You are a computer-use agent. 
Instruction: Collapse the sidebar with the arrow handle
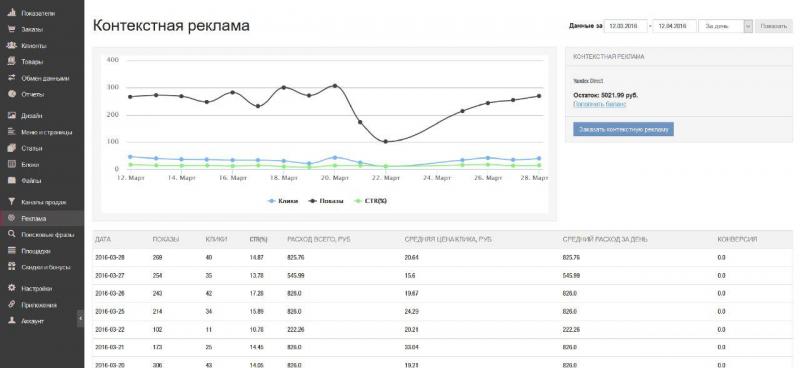pyautogui.click(x=81, y=318)
